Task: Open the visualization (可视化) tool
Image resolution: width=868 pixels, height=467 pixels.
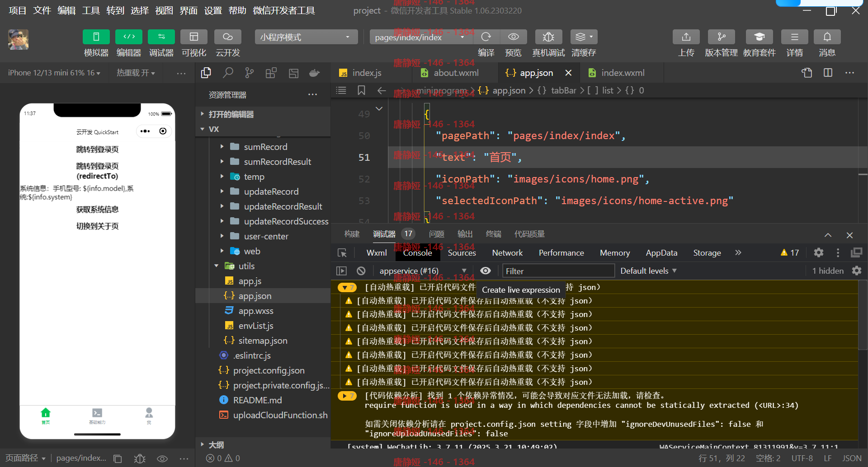Action: point(194,37)
